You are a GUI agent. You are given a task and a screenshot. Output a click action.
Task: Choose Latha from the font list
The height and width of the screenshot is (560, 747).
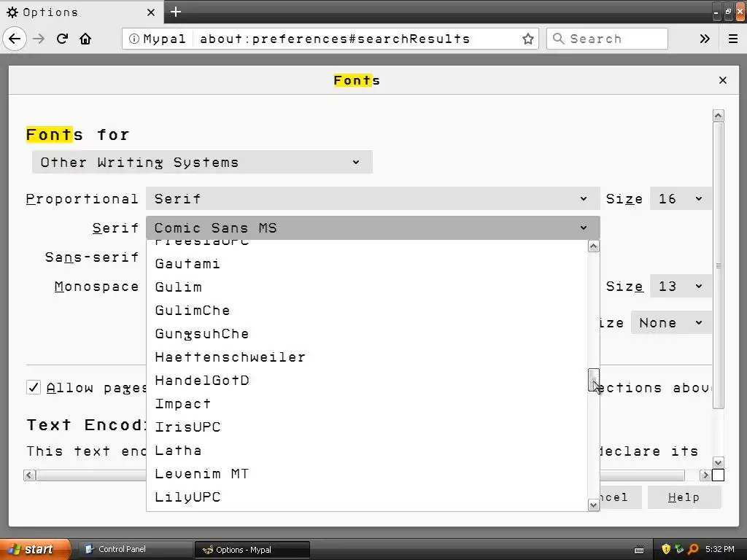pyautogui.click(x=367, y=451)
